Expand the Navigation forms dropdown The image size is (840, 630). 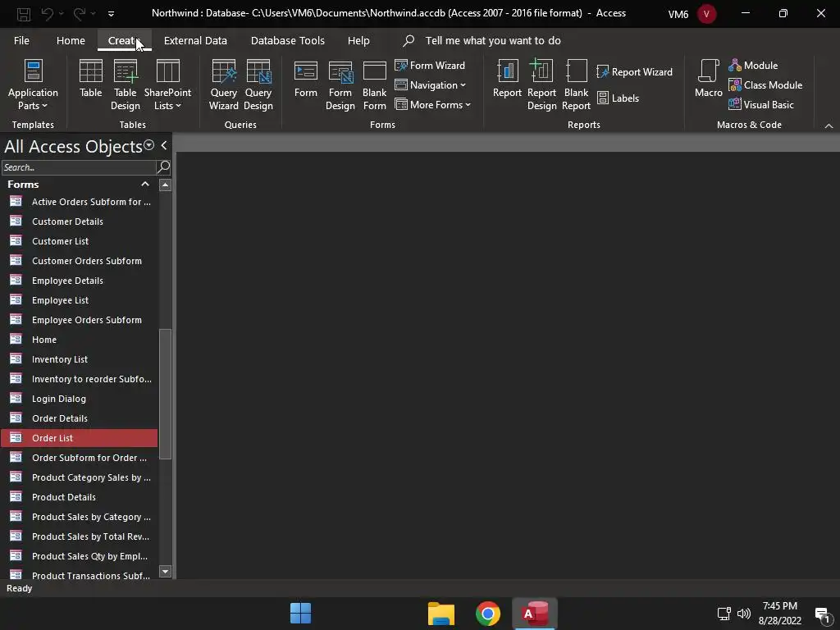click(x=430, y=85)
